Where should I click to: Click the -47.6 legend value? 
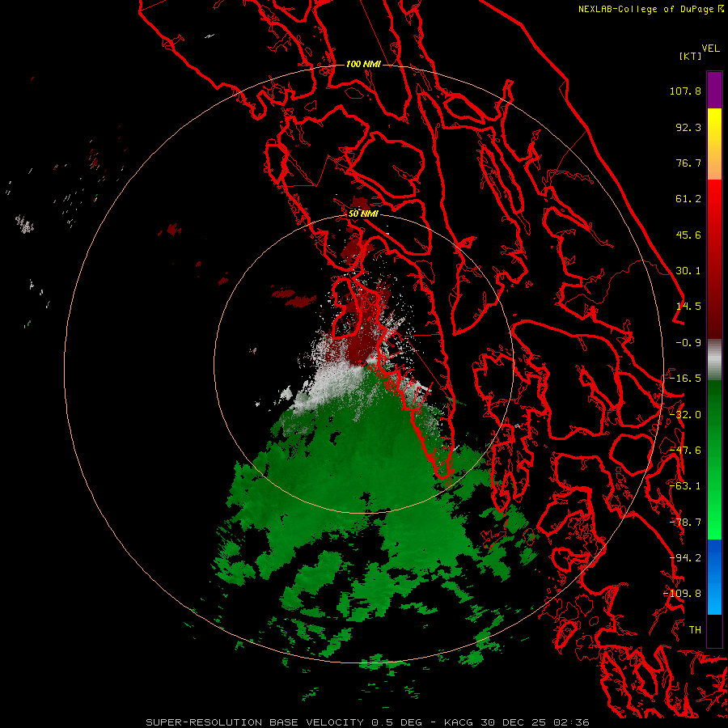pyautogui.click(x=685, y=451)
